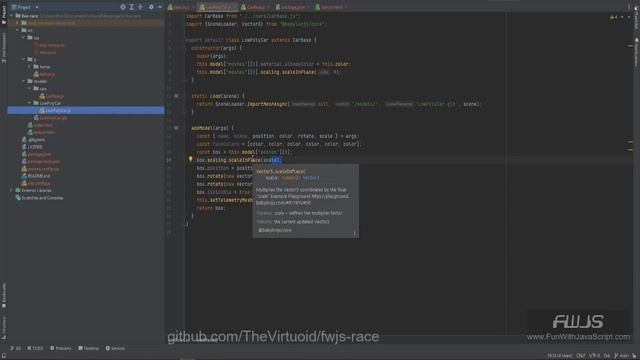Click the expand all icon in Project panel
The image size is (640, 360).
tap(132, 7)
